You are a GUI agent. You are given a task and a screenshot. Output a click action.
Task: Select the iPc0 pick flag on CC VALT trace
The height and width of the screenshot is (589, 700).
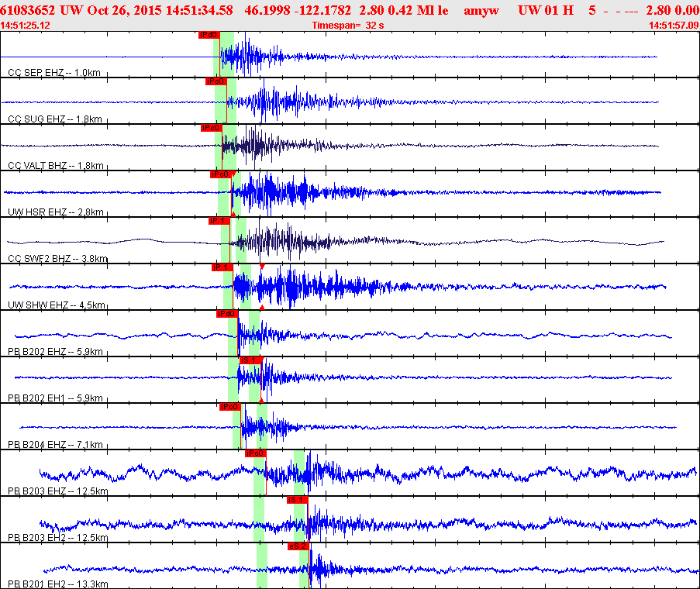click(x=211, y=128)
